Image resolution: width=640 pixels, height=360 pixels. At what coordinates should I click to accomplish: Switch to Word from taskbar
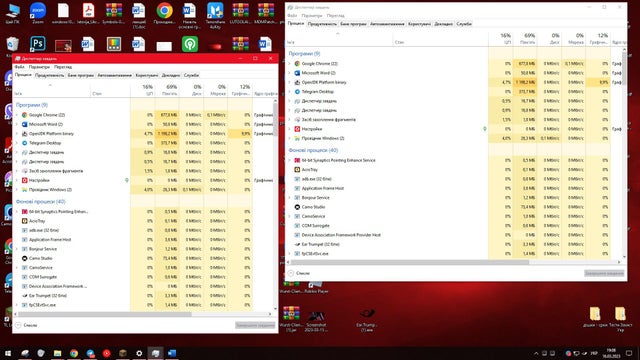pos(172,353)
